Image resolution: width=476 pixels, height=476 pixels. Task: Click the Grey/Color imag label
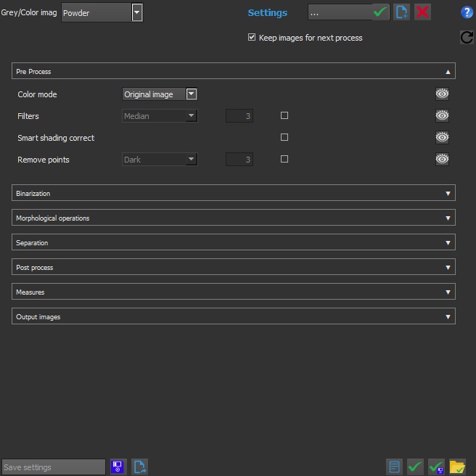[x=29, y=12]
